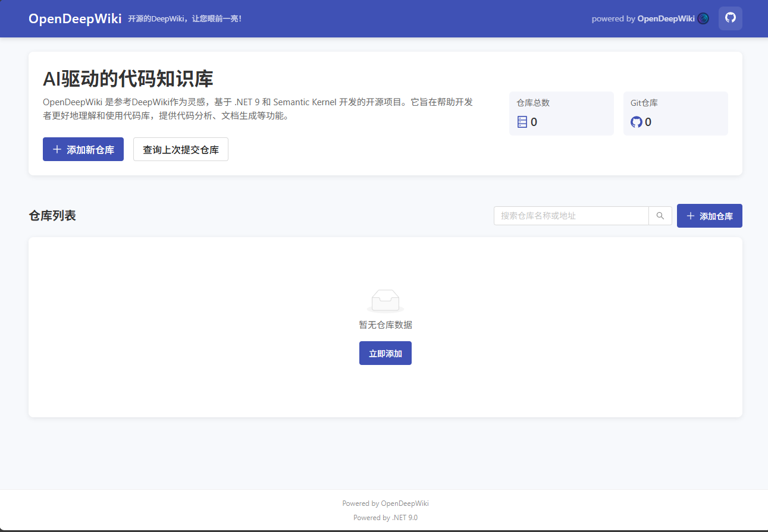Screen dimensions: 768x532
Task: Select the 仓库总数 statistics card
Action: click(561, 113)
